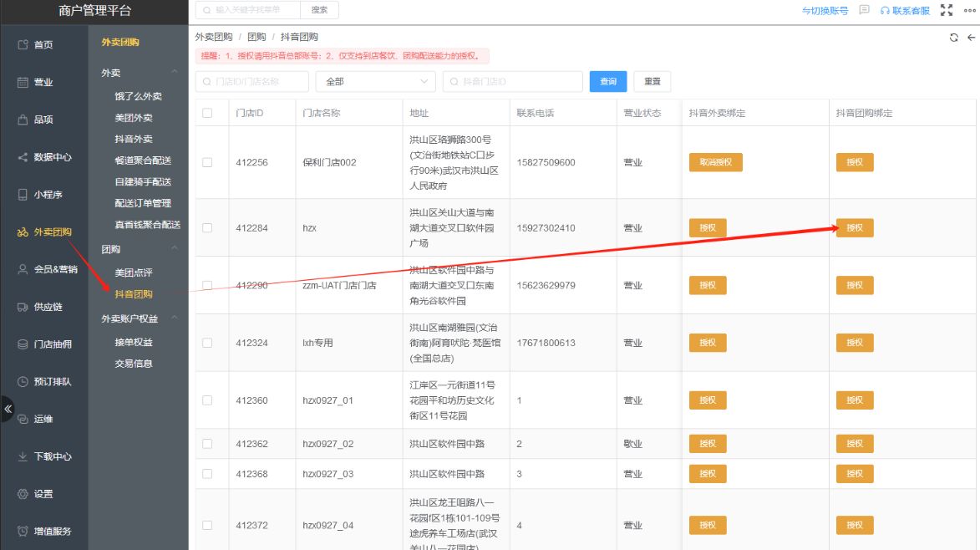Click the 下载中心 download icon
980x550 pixels.
(23, 457)
